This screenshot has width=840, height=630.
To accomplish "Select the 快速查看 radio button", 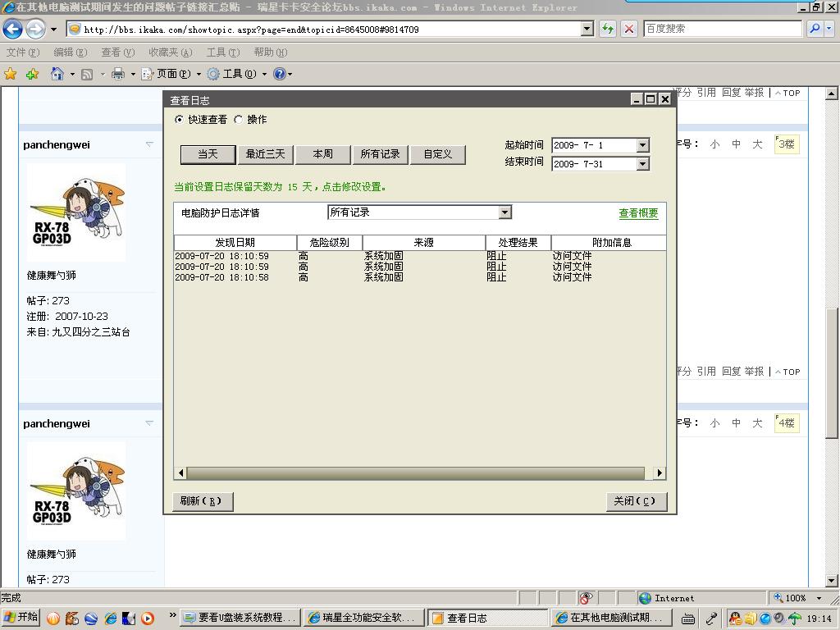I will coord(179,120).
